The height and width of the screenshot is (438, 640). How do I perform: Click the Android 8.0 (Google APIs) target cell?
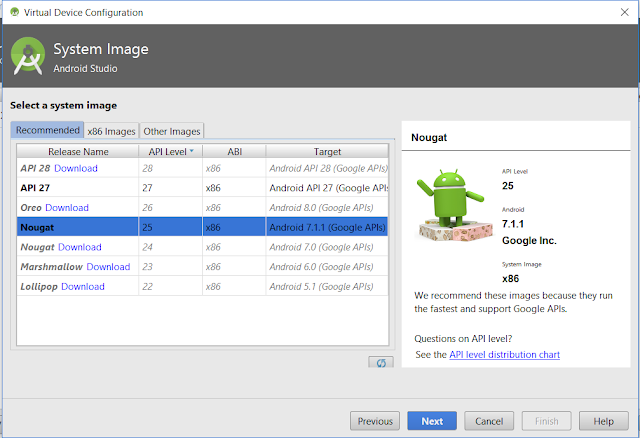pos(327,208)
